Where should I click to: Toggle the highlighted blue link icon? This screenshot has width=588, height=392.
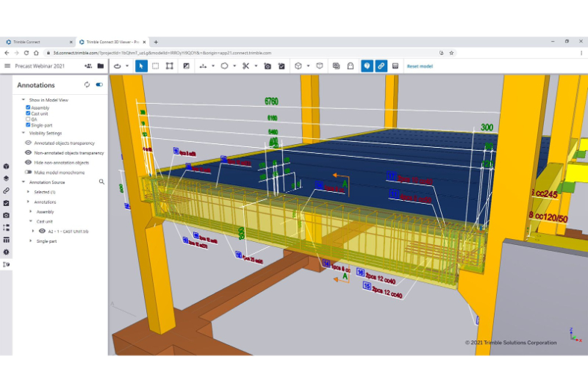click(x=381, y=66)
